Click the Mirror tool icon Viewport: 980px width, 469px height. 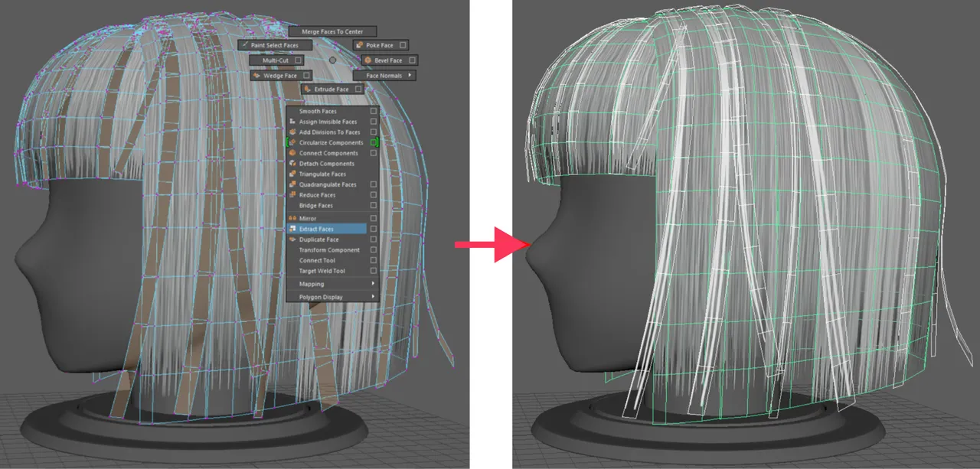click(x=292, y=218)
